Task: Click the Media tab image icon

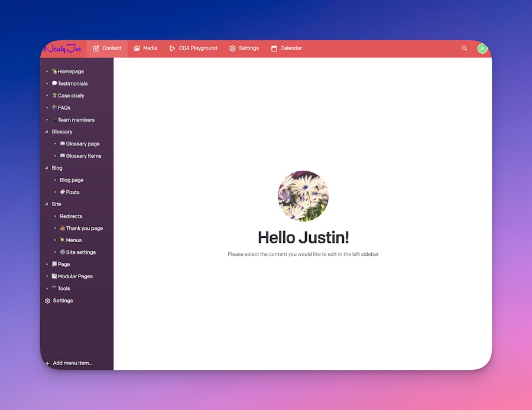Action: click(x=137, y=48)
